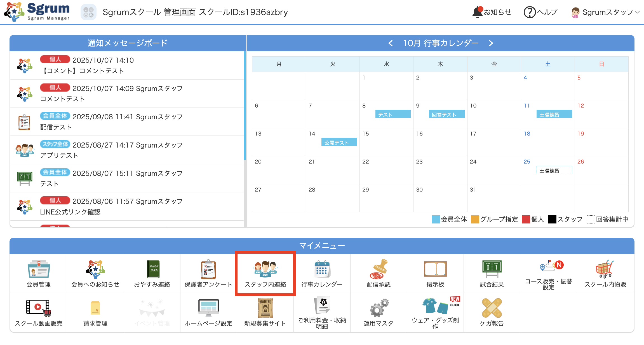Go to next month in calendar
Viewport: 644px width, 345px height.
pyautogui.click(x=491, y=43)
